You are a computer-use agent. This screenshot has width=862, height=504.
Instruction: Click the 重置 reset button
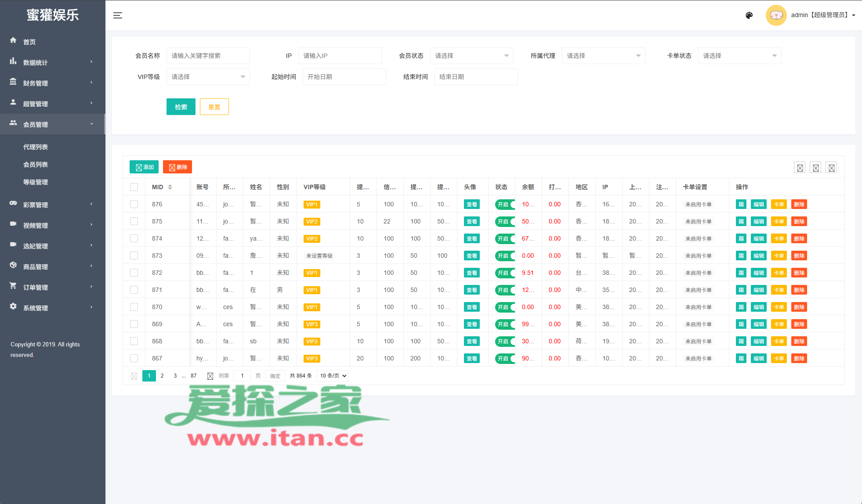click(x=214, y=107)
